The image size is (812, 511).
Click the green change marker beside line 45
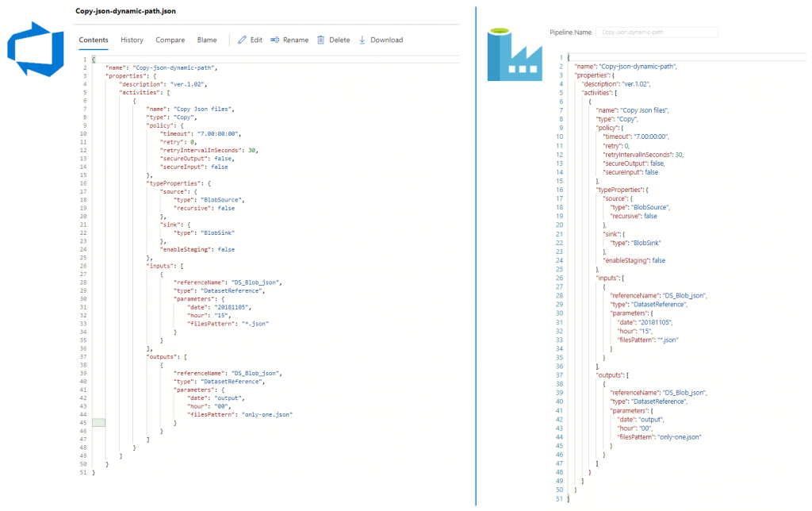(98, 422)
